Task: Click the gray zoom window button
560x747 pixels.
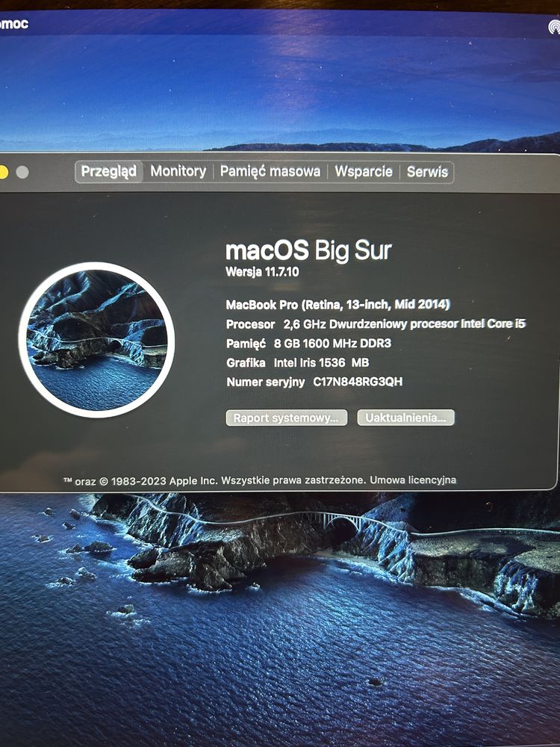Action: [x=22, y=172]
